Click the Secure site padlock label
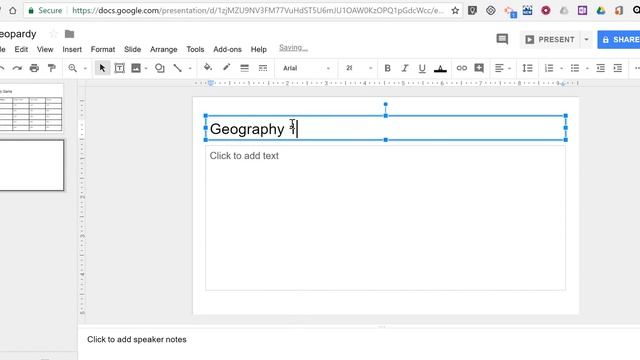The height and width of the screenshot is (360, 640). point(45,11)
